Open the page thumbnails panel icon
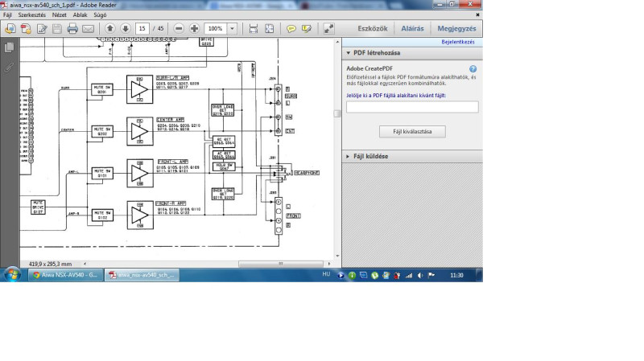644x361 pixels. [x=9, y=47]
